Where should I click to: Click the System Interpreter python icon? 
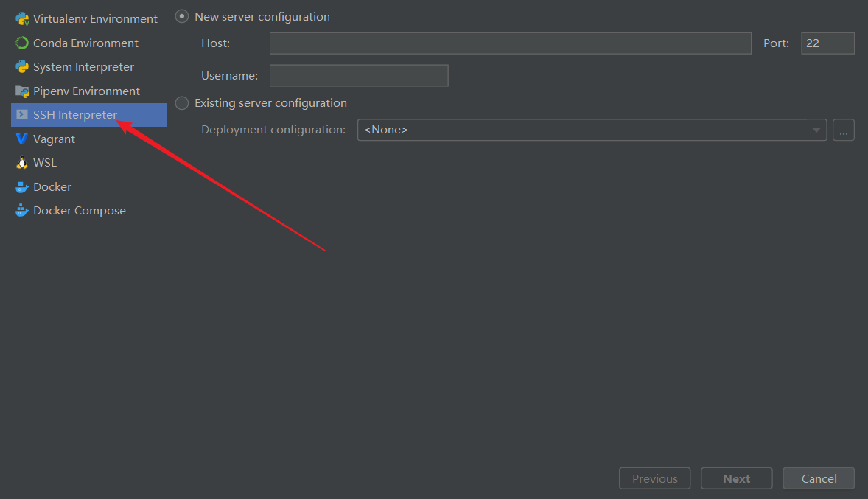[21, 67]
